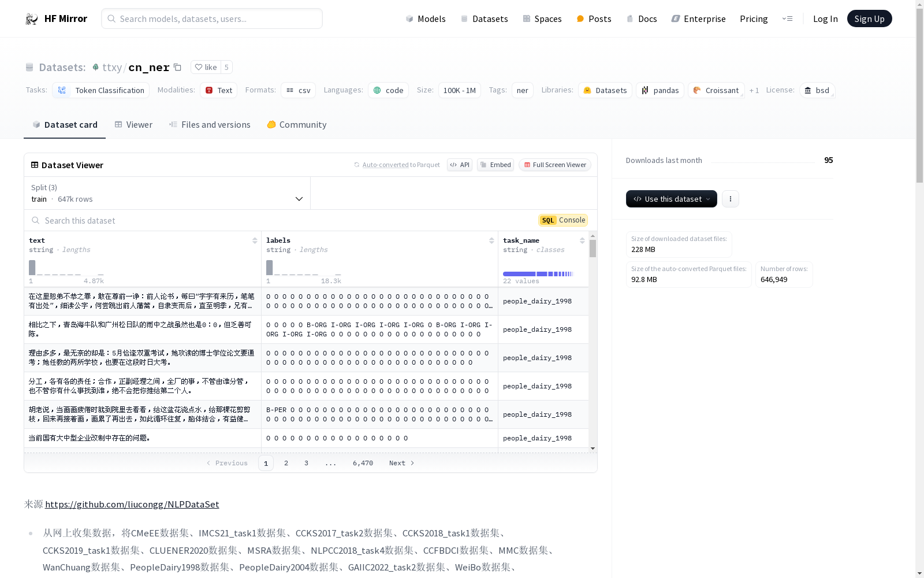Select the Token Classification task tag
The width and height of the screenshot is (924, 578).
point(101,90)
